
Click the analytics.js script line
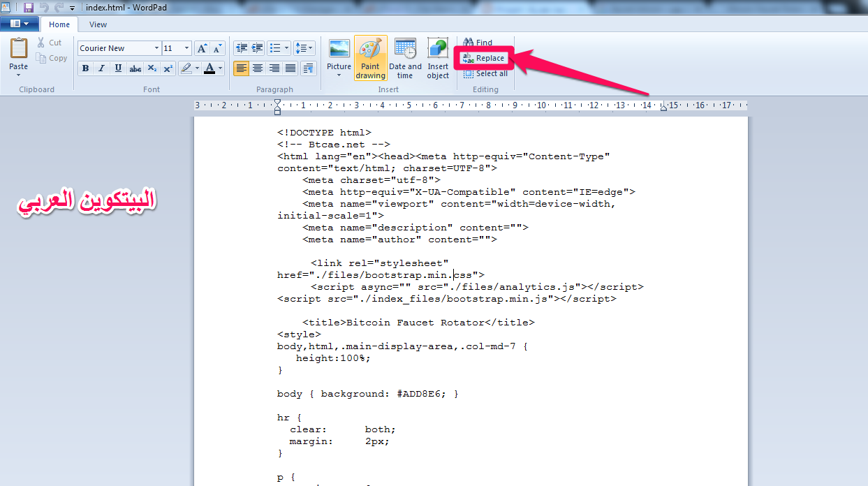coord(477,286)
